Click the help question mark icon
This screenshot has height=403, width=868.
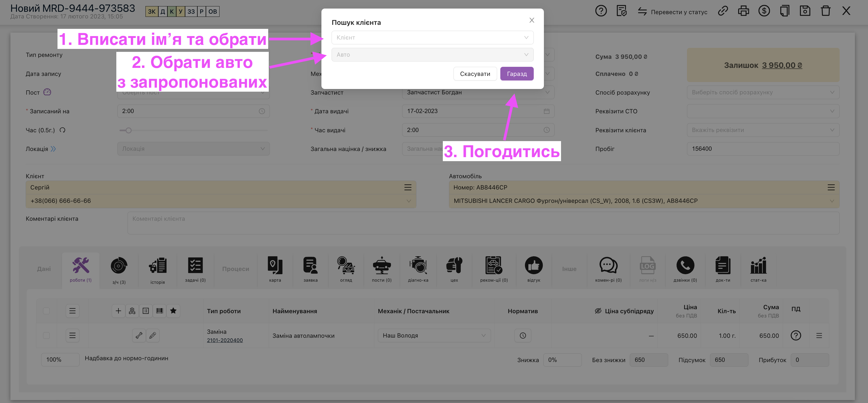click(601, 11)
